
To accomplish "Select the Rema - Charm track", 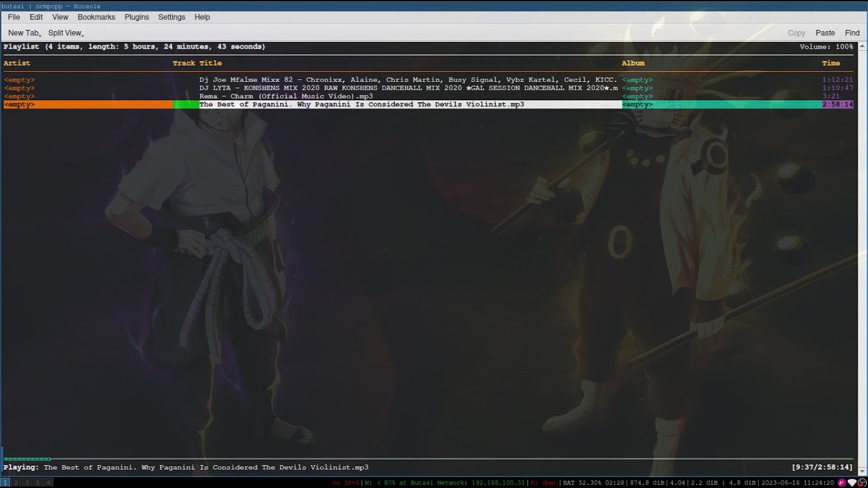I will point(429,96).
